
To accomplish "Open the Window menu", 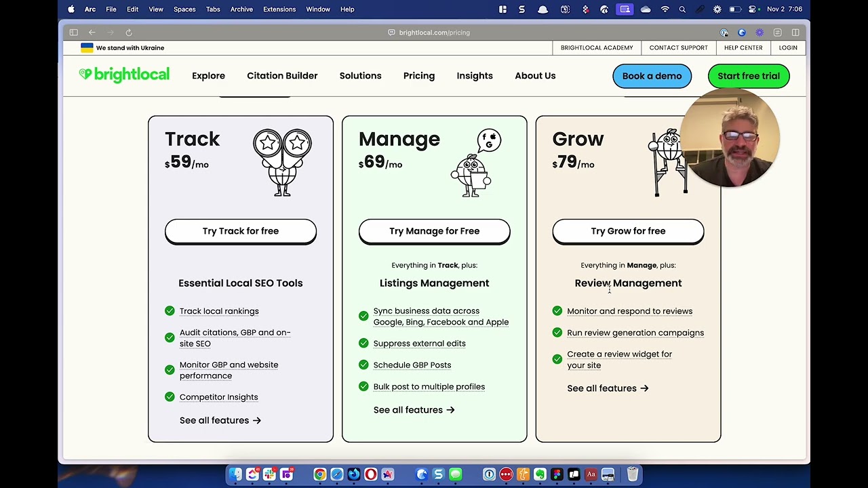I will [318, 9].
